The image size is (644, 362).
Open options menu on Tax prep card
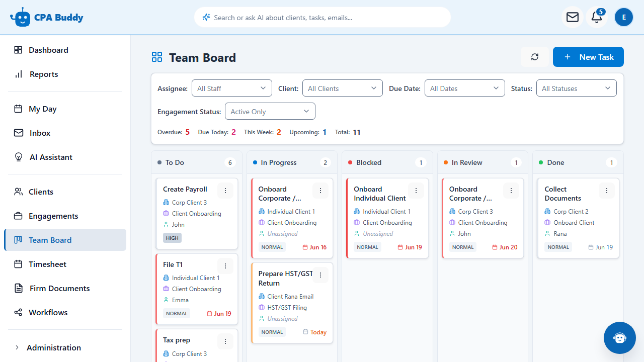[225, 341]
